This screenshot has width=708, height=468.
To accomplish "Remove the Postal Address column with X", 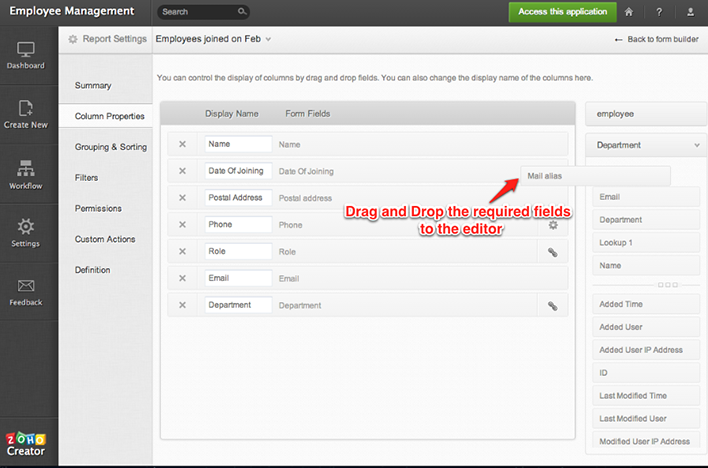I will 182,198.
